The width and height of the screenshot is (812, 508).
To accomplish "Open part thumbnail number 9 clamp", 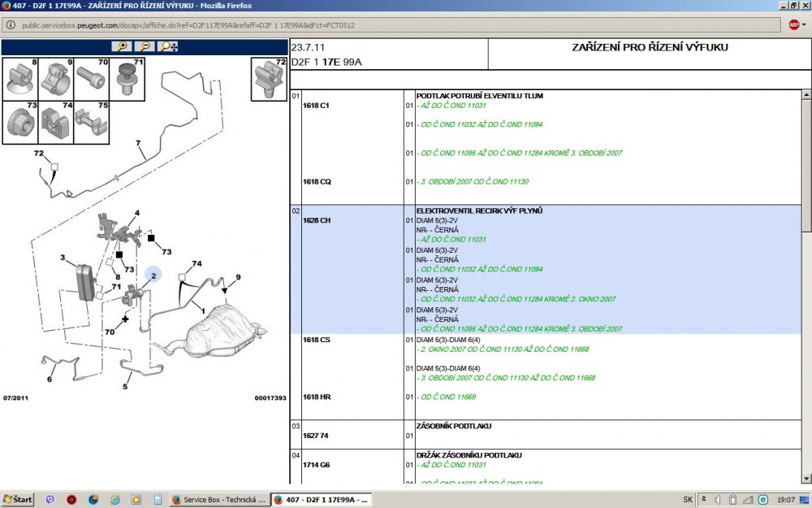I will pos(56,79).
